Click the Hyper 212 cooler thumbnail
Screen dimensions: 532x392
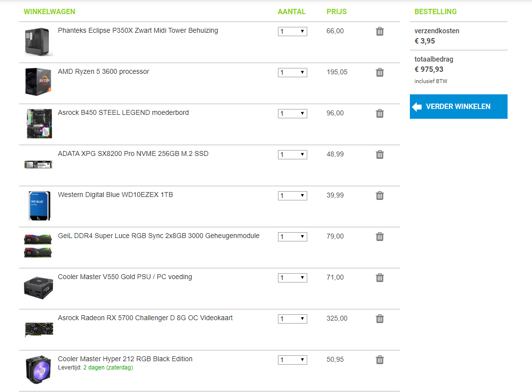point(39,370)
